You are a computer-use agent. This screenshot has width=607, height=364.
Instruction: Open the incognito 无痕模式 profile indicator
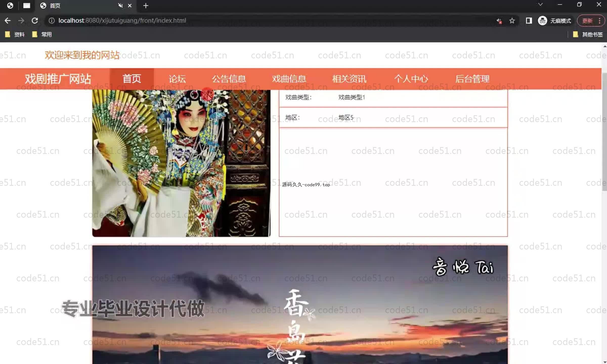[554, 20]
